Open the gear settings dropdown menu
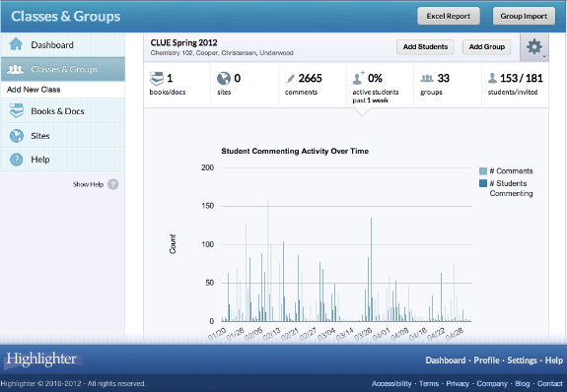 (534, 47)
